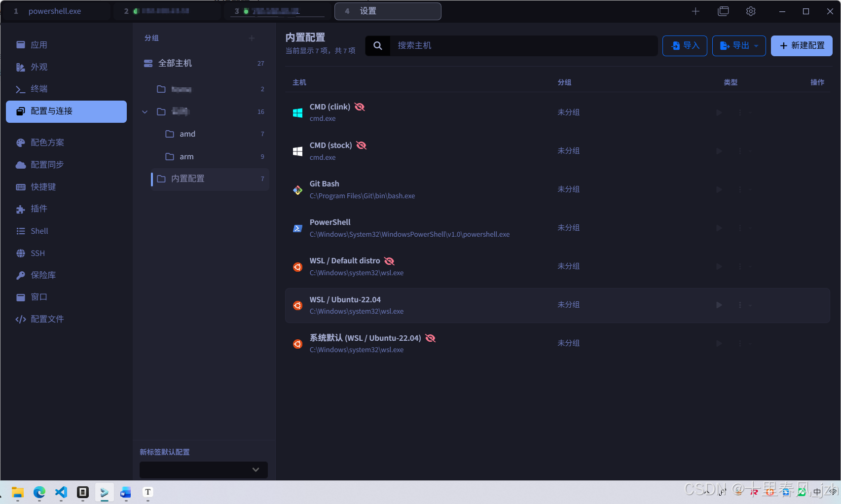Select the amd folder group
Viewport: 841px width, 504px height.
coord(214,134)
